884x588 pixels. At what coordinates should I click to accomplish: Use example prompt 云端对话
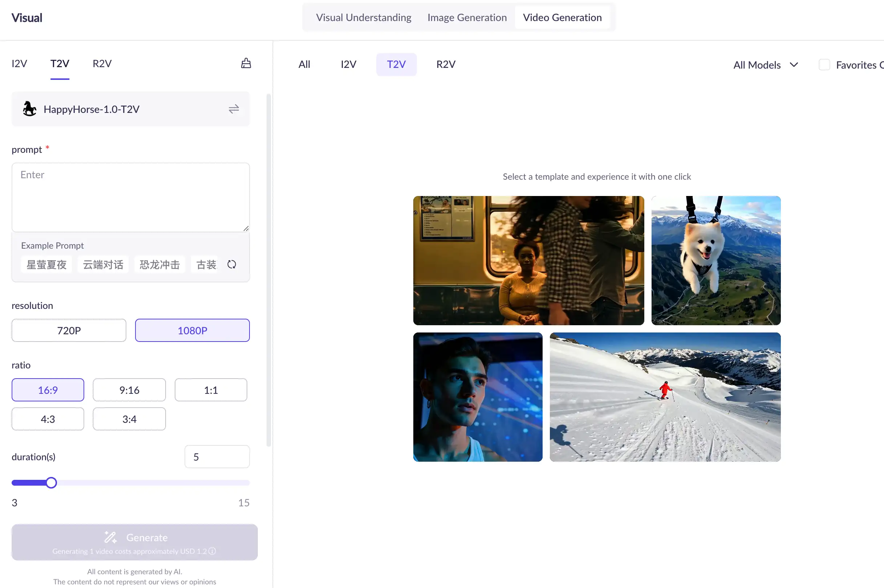(103, 264)
